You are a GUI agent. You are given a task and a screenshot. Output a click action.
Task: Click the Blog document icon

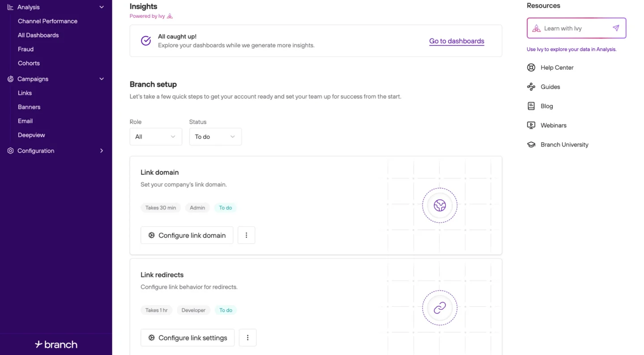(x=531, y=106)
